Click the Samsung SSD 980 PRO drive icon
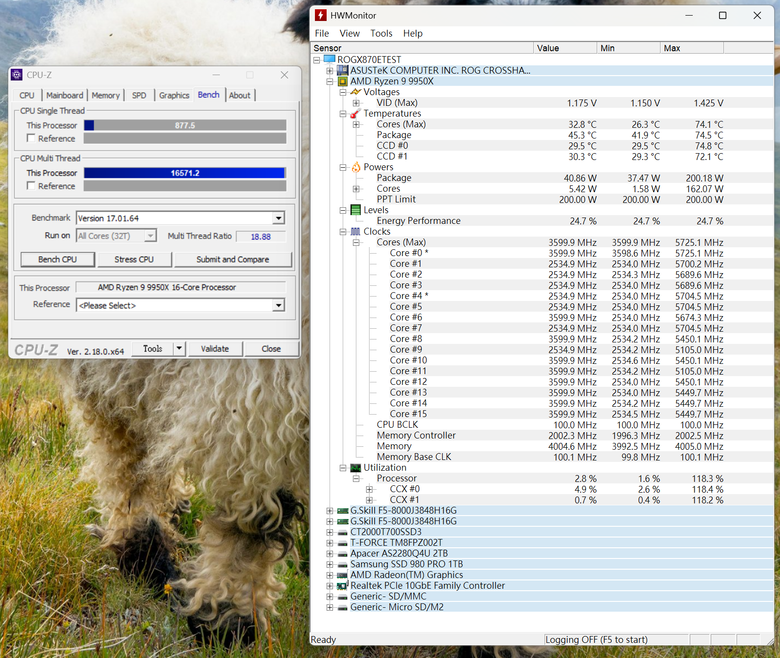This screenshot has height=658, width=780. pos(342,564)
